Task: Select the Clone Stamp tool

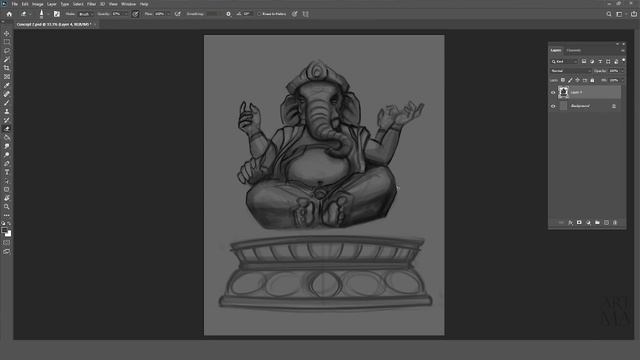Action: (7, 111)
